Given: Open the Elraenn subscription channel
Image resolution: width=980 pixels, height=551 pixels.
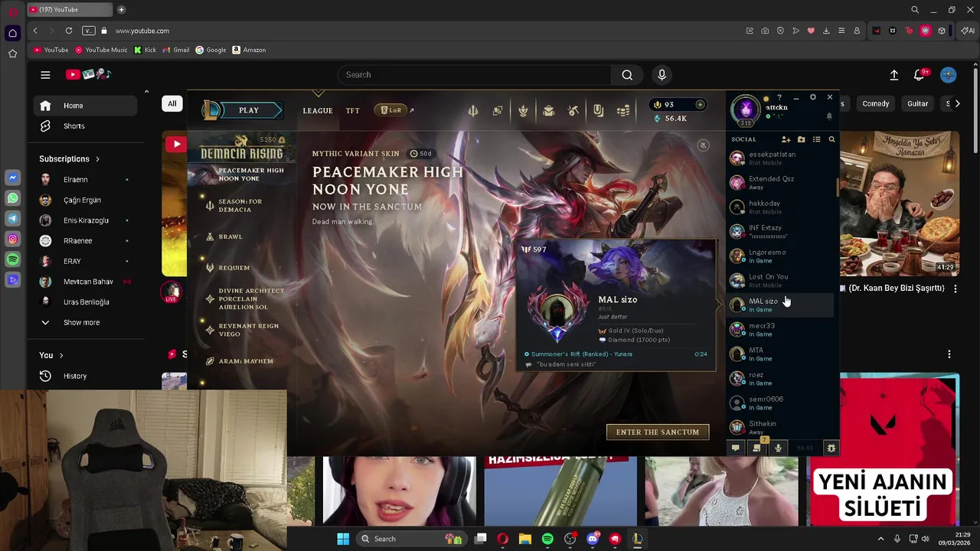Looking at the screenshot, I should pyautogui.click(x=84, y=179).
